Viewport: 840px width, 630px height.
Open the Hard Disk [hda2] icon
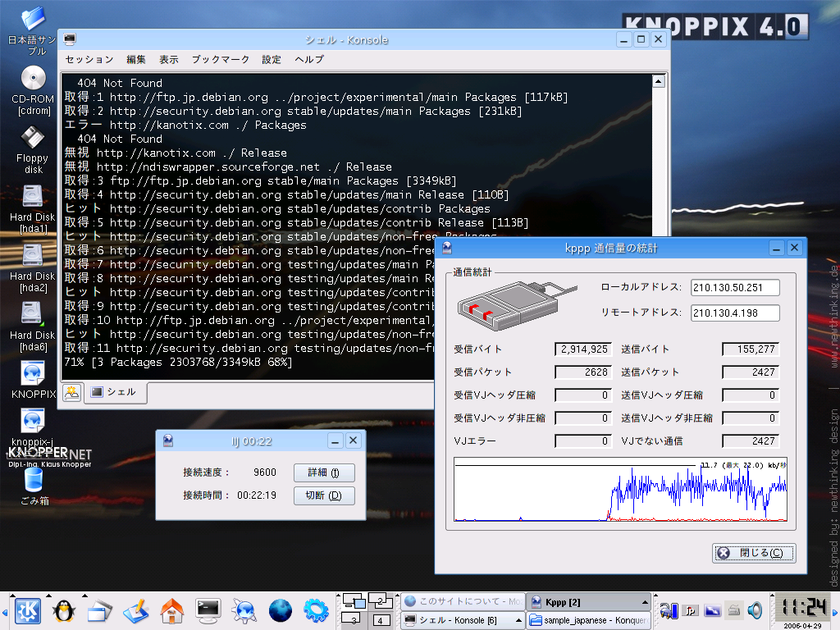33,268
